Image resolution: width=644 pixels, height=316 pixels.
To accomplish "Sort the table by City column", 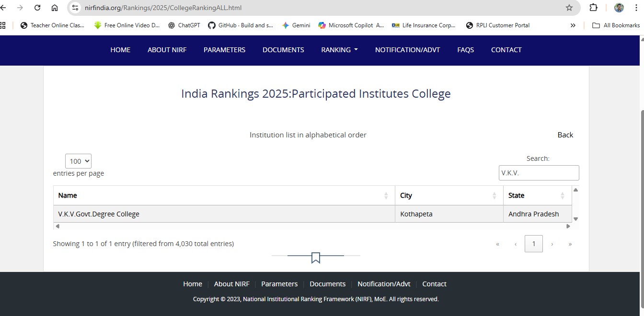I will [x=448, y=195].
